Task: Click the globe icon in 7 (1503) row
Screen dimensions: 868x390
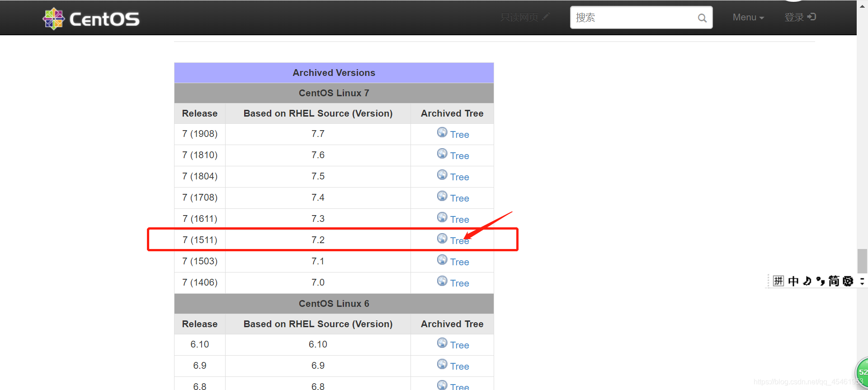Action: pyautogui.click(x=442, y=259)
